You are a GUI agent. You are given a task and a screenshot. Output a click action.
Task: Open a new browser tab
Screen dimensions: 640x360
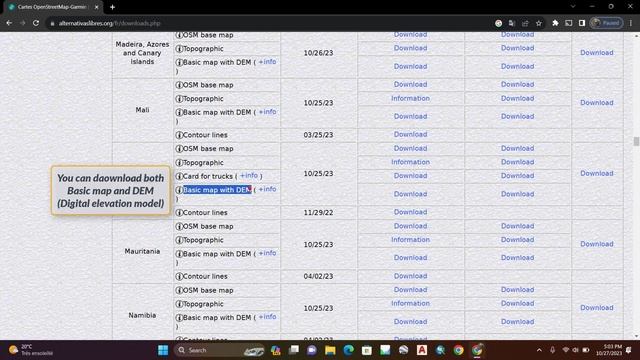point(112,7)
